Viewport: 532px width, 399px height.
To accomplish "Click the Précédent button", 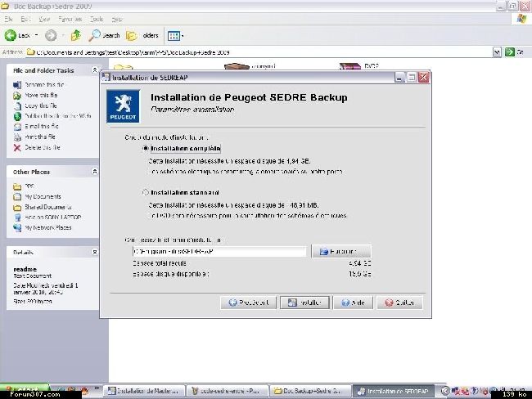I will 249,303.
